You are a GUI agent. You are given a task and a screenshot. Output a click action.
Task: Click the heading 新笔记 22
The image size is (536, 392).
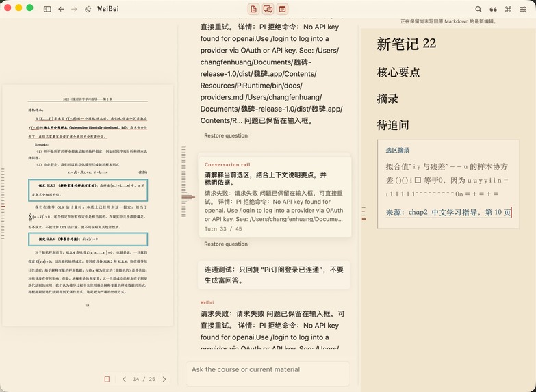pyautogui.click(x=406, y=44)
